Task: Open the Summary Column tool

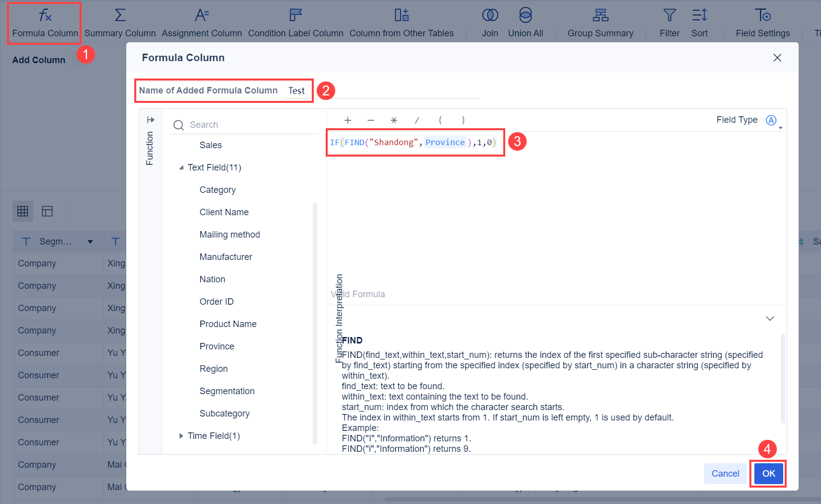Action: point(120,22)
